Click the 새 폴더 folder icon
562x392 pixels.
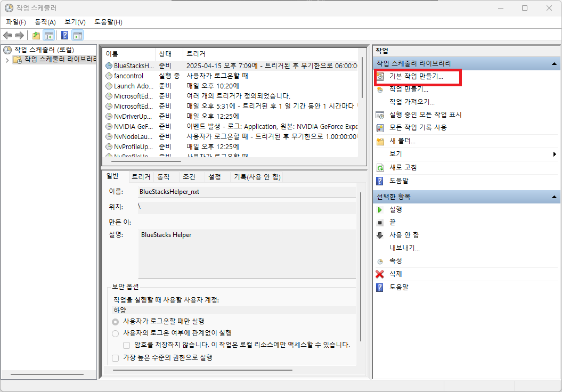point(380,142)
